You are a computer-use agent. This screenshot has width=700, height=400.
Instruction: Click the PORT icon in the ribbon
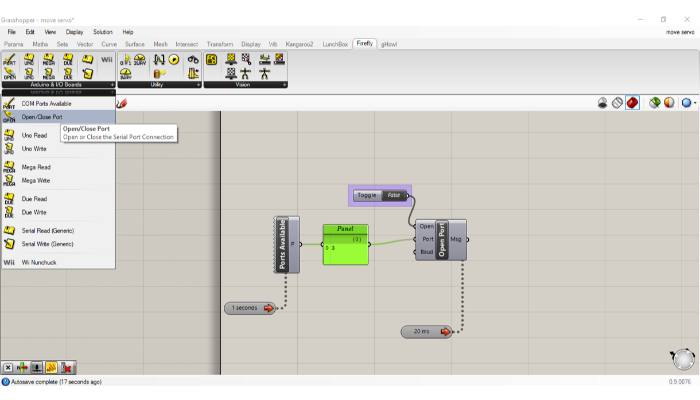(x=9, y=60)
